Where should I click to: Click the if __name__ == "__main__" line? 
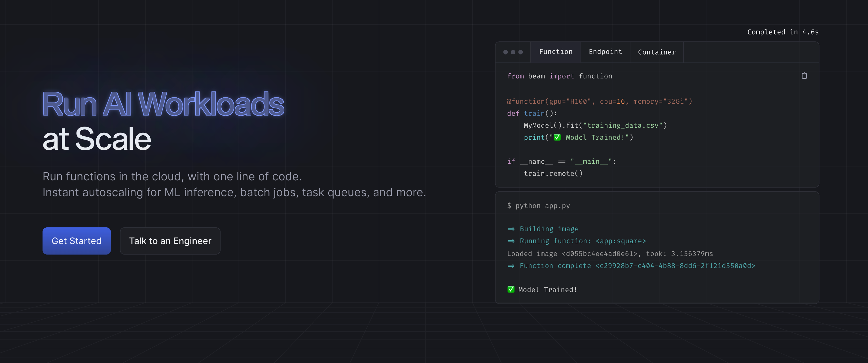coord(561,161)
